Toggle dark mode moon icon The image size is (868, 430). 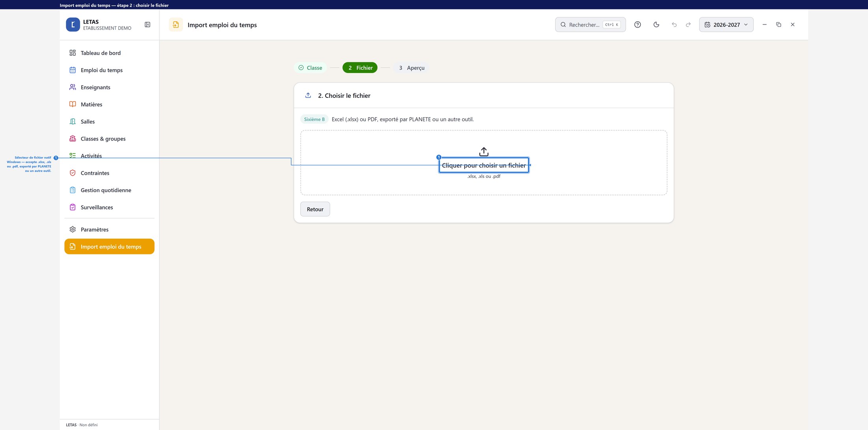tap(657, 24)
